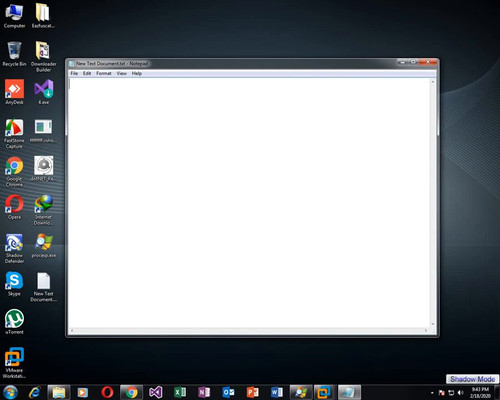Select the dotNET_Re... desktop icon
500x400 pixels.
[x=43, y=169]
